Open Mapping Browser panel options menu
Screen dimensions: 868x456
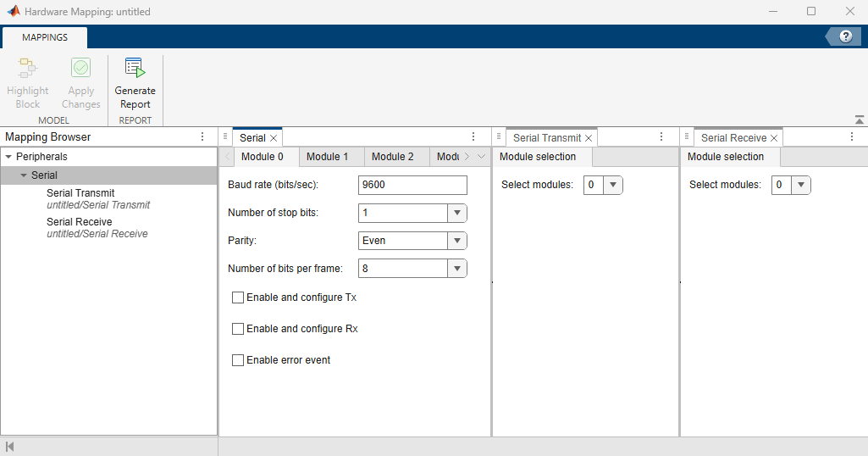coord(202,136)
